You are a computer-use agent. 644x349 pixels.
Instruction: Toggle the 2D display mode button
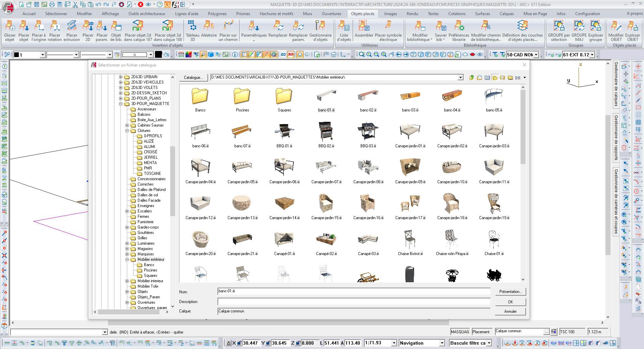click(283, 55)
